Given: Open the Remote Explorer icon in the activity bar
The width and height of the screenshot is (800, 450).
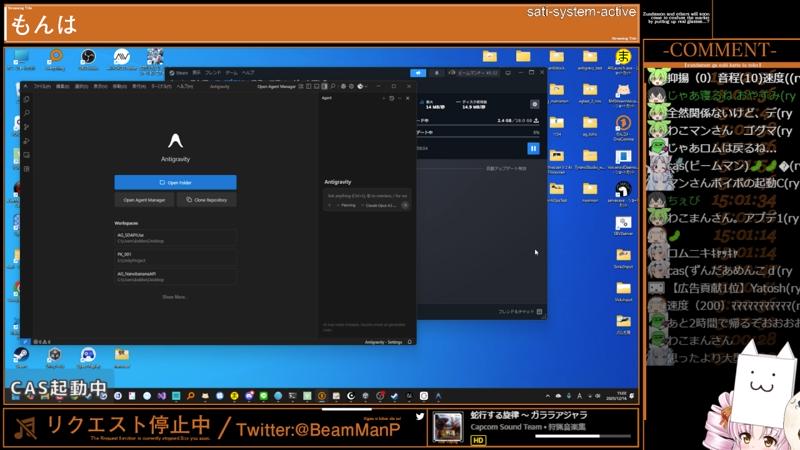Looking at the screenshot, I should point(27,155).
